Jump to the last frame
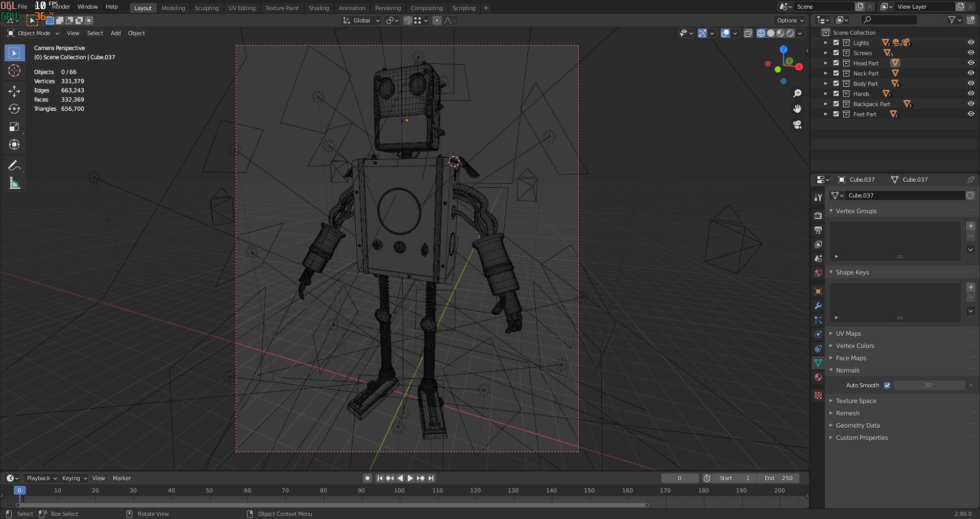 pyautogui.click(x=431, y=478)
